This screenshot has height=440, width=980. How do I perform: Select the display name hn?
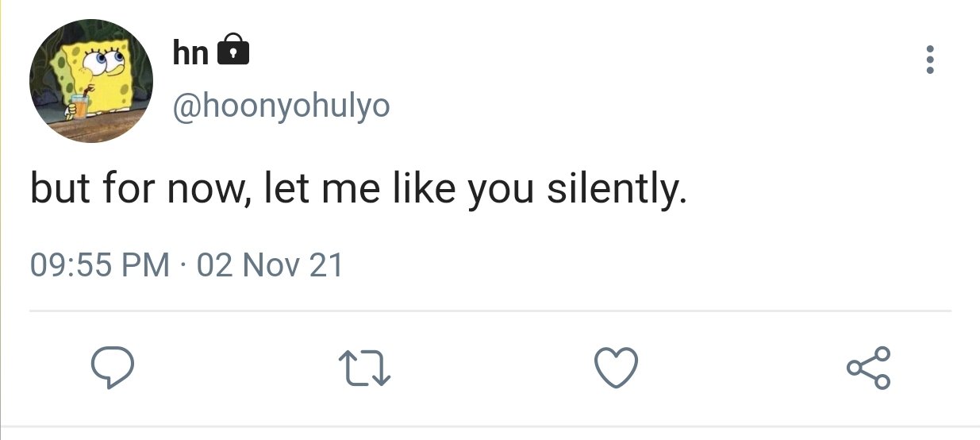190,52
